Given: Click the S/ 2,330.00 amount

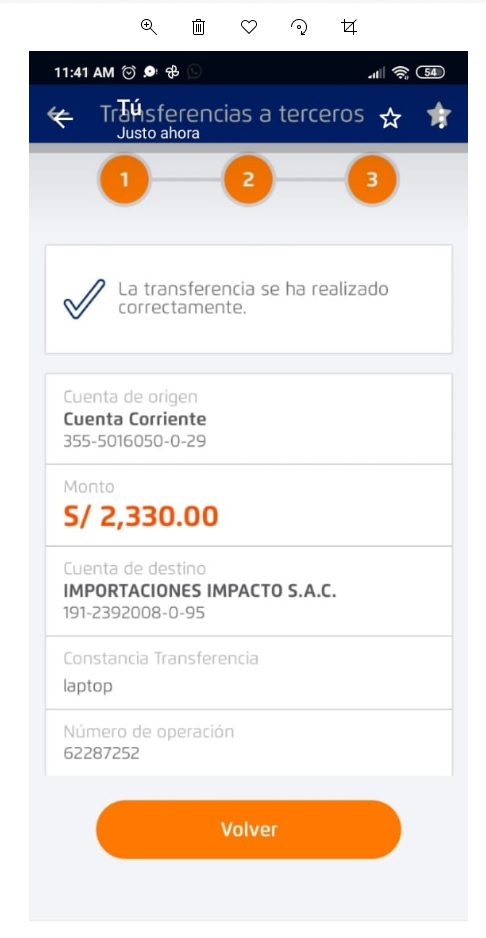Looking at the screenshot, I should point(141,516).
